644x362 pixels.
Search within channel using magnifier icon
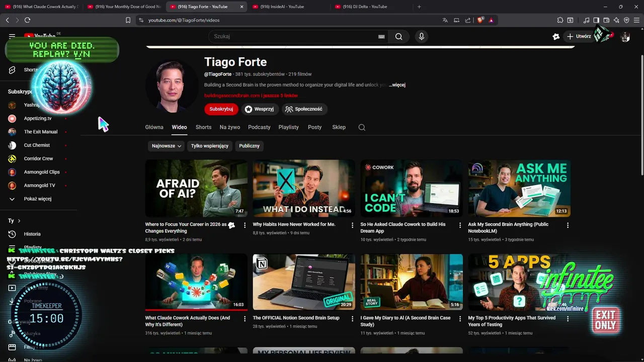coord(362,127)
